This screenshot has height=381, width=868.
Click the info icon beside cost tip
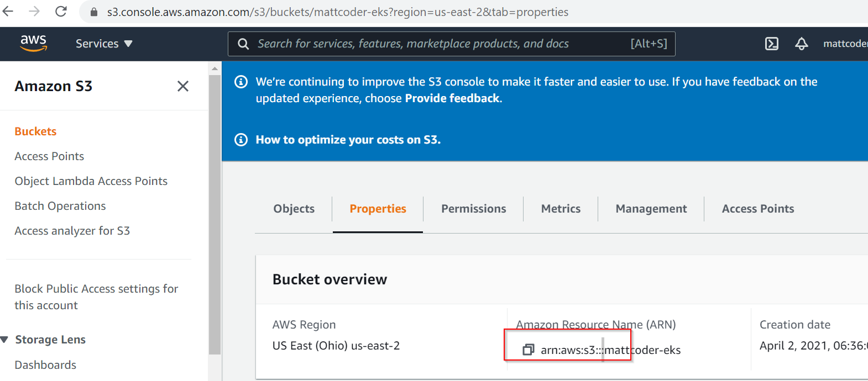coord(241,140)
